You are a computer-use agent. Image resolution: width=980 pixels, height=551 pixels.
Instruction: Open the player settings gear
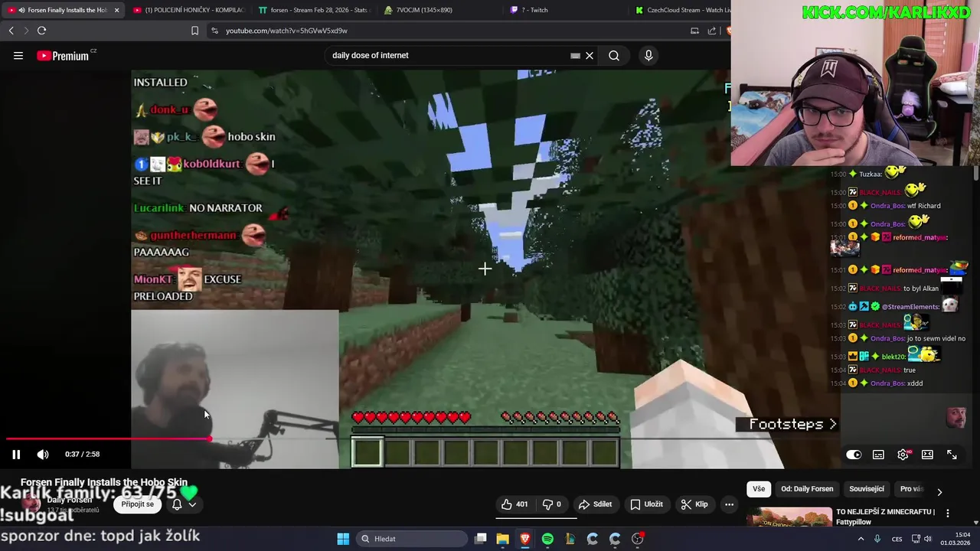tap(903, 455)
